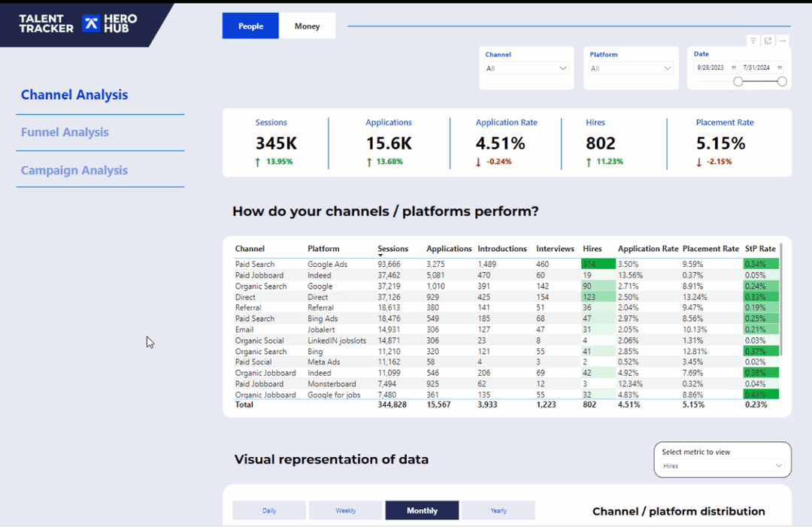The width and height of the screenshot is (812, 527).
Task: Select the People tab
Action: (x=250, y=26)
